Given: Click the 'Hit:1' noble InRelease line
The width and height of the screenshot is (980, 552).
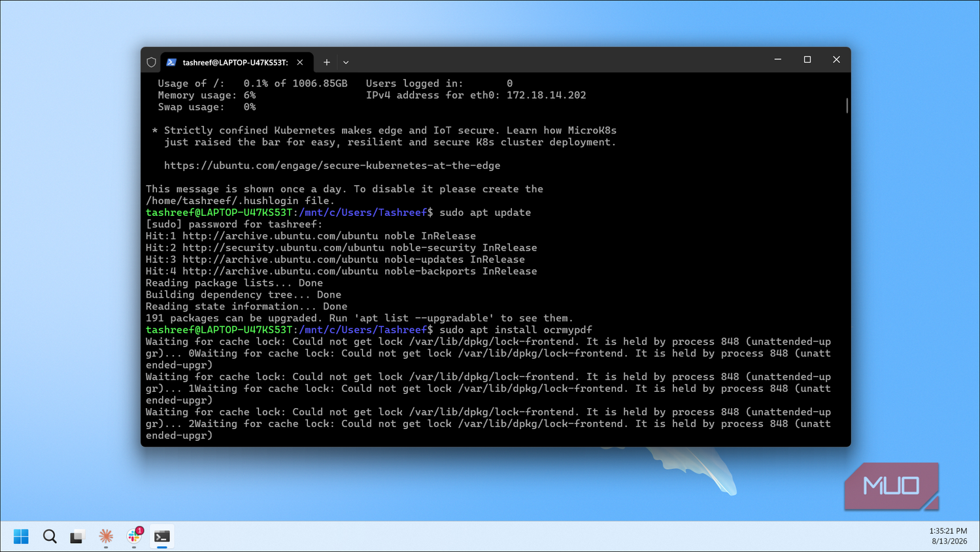Looking at the screenshot, I should tap(311, 236).
